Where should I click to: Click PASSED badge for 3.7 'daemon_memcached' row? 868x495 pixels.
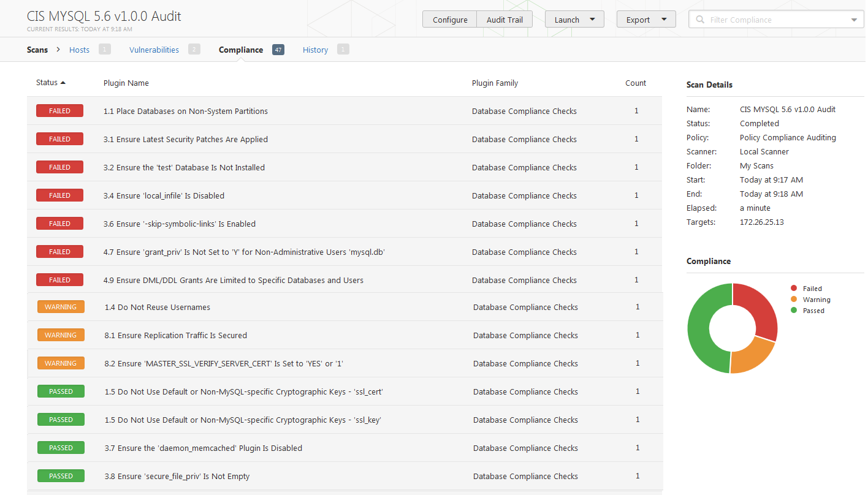[61, 448]
